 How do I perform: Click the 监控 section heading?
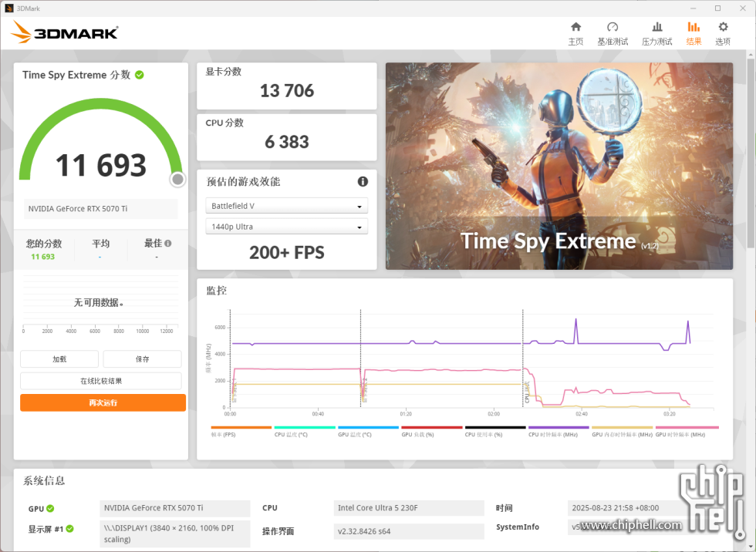pos(217,291)
